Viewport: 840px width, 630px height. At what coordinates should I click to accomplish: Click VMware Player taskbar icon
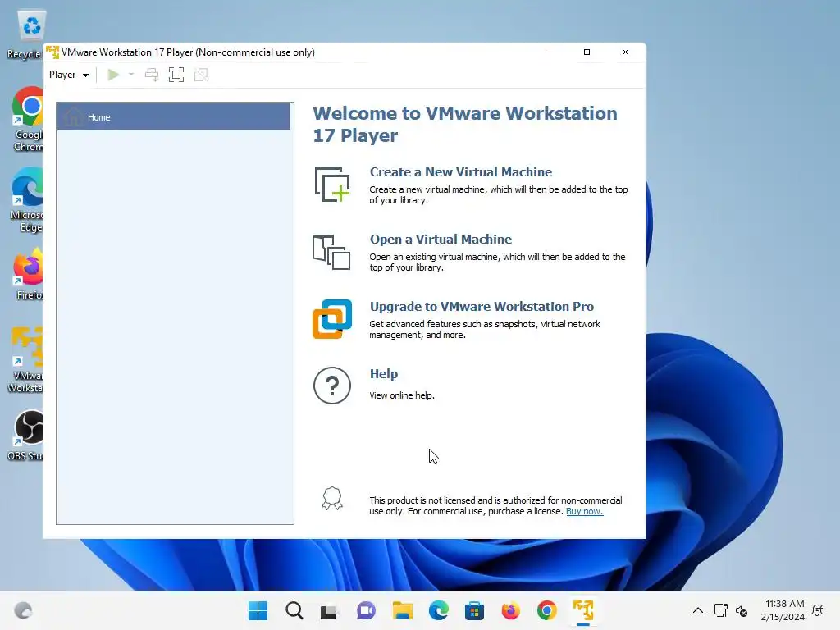click(x=583, y=610)
